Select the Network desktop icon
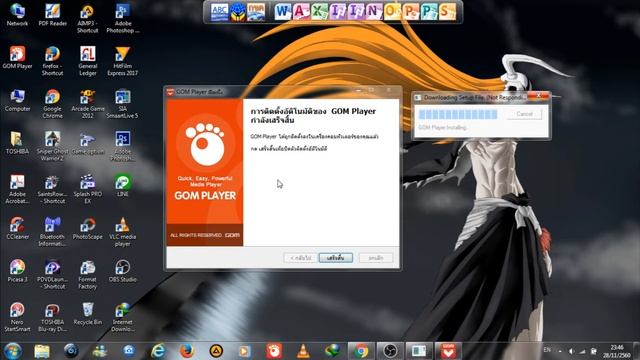The height and width of the screenshot is (360, 640). point(17,15)
